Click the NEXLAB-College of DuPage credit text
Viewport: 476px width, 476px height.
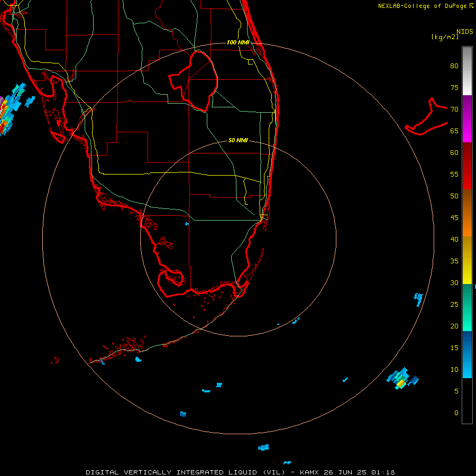click(425, 6)
